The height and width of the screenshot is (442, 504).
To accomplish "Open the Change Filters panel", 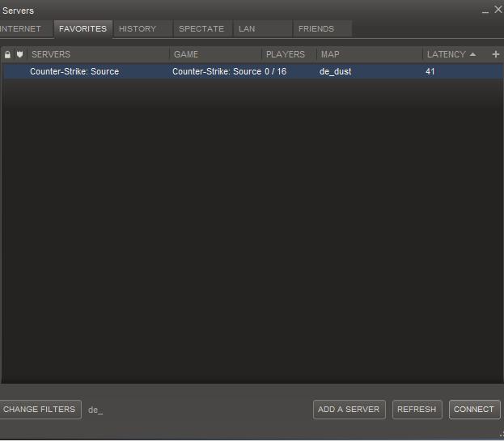I will (x=40, y=409).
